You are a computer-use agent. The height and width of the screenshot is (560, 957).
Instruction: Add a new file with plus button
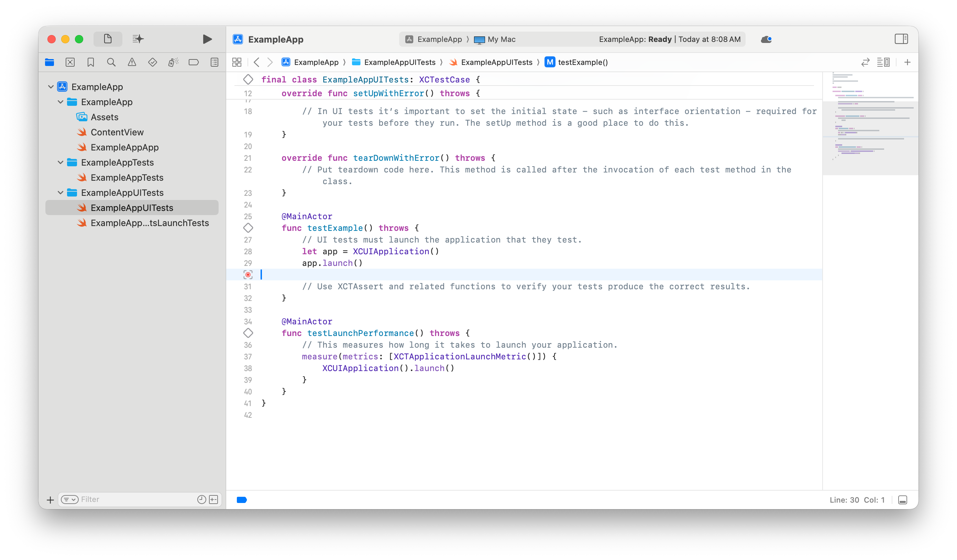coord(50,500)
